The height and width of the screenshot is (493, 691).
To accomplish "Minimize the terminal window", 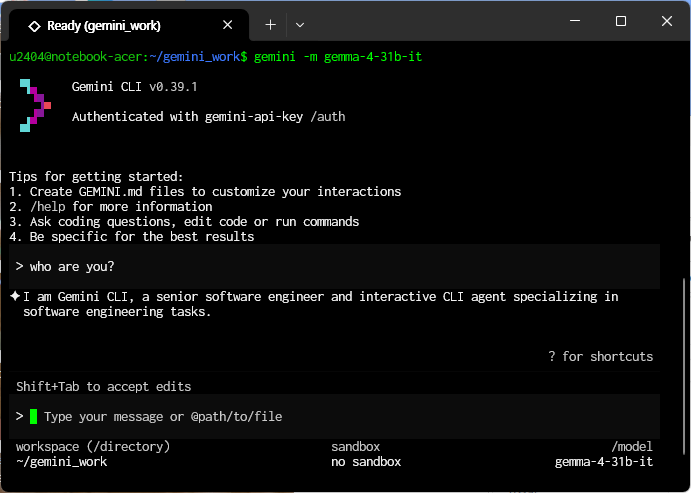I will coord(575,21).
